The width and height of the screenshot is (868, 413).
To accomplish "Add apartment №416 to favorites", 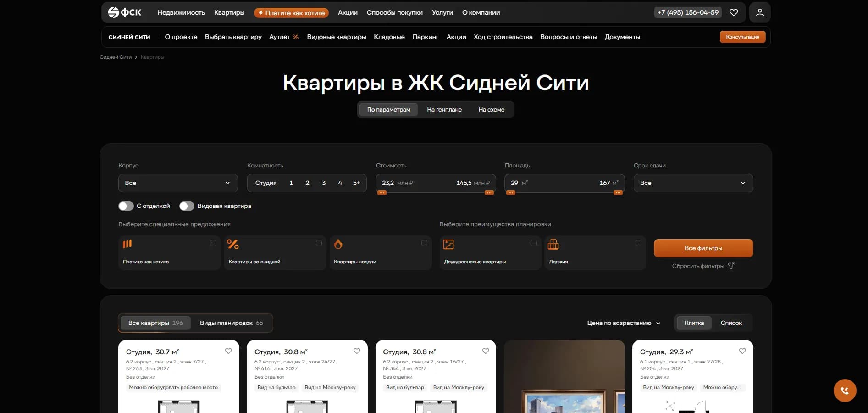I will coord(357,351).
